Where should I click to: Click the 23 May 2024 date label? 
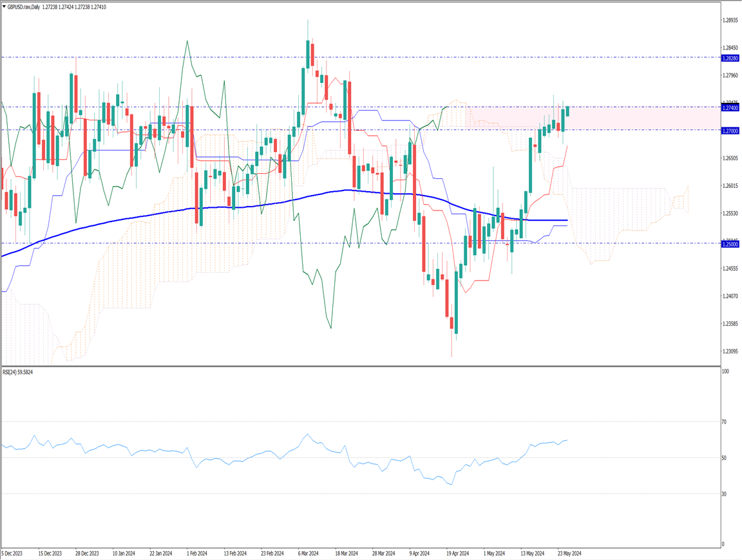569,553
